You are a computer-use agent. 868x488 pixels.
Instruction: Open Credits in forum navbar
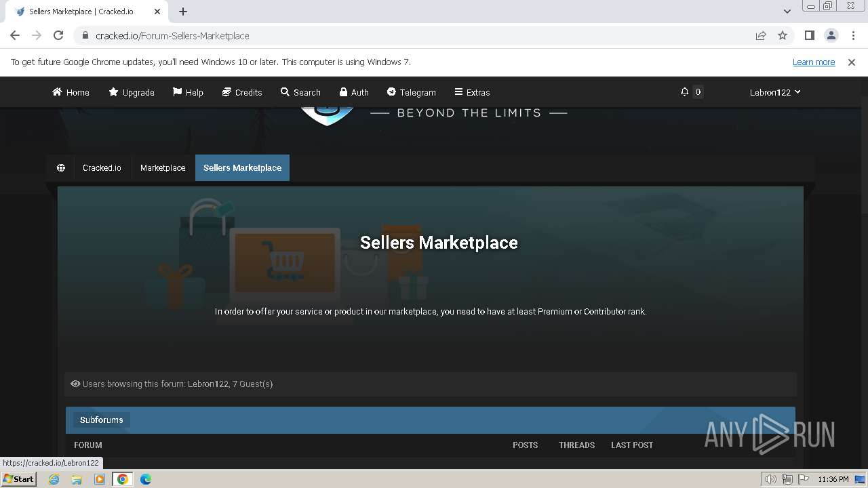coord(242,92)
